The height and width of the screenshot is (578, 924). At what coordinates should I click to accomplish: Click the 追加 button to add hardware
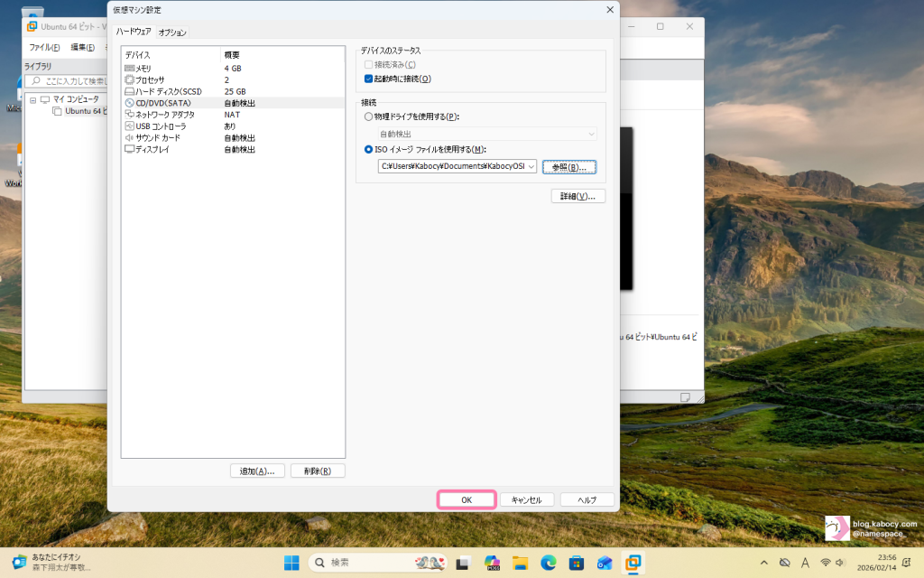(258, 471)
